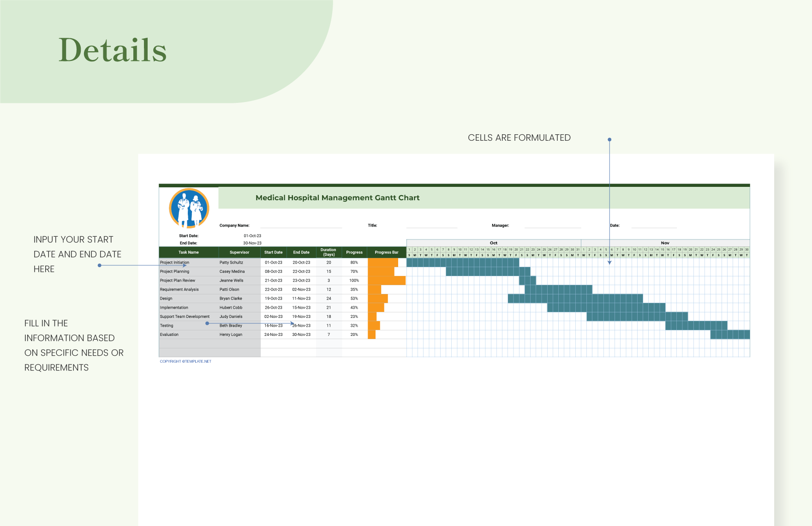The height and width of the screenshot is (526, 812).
Task: Click the Date input line
Action: [654, 226]
